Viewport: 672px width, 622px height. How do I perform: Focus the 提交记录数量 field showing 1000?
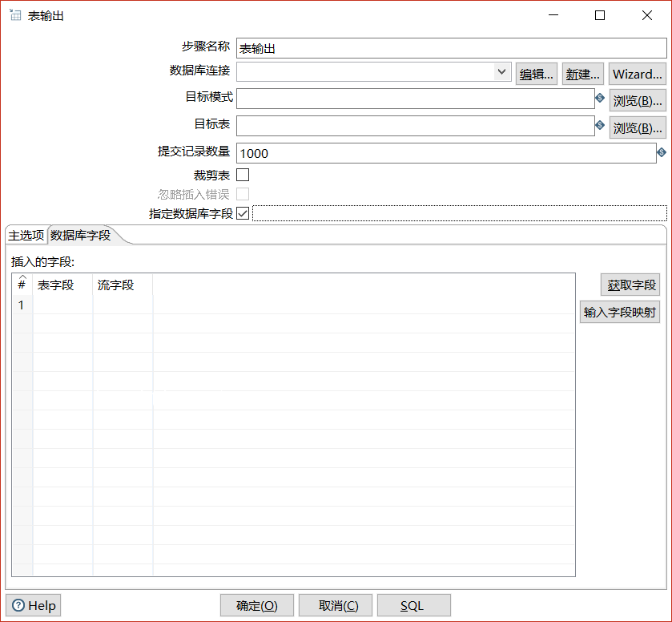tap(446, 153)
